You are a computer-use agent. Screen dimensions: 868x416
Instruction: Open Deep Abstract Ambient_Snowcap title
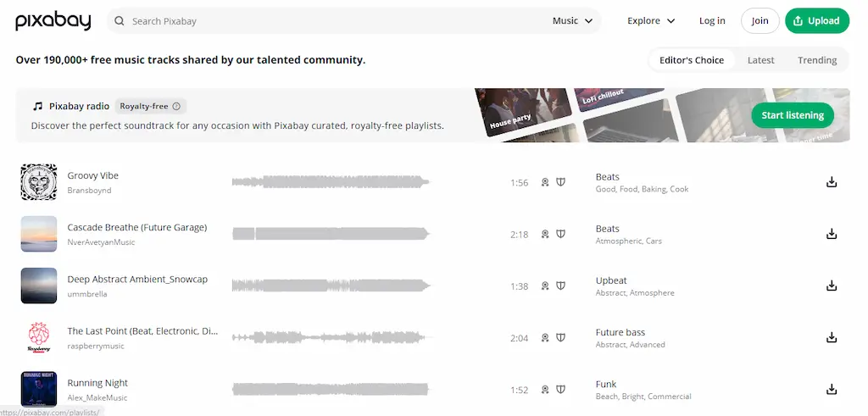[137, 280]
